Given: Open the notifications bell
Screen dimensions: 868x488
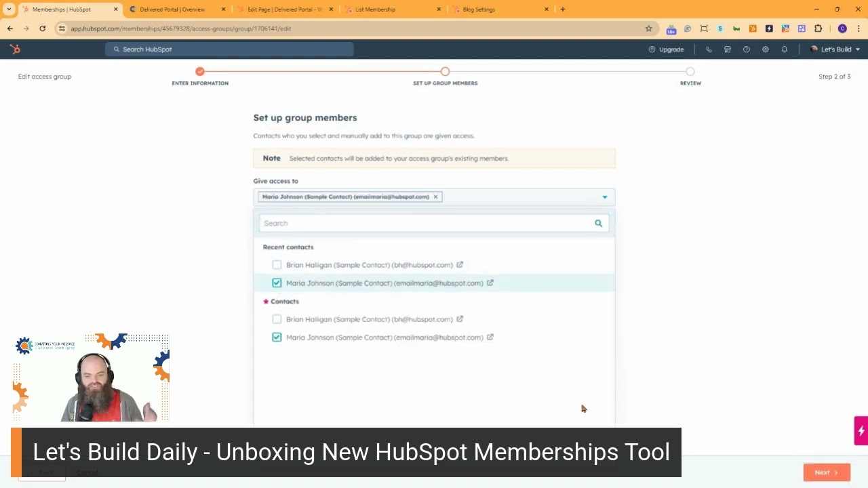Looking at the screenshot, I should point(785,49).
